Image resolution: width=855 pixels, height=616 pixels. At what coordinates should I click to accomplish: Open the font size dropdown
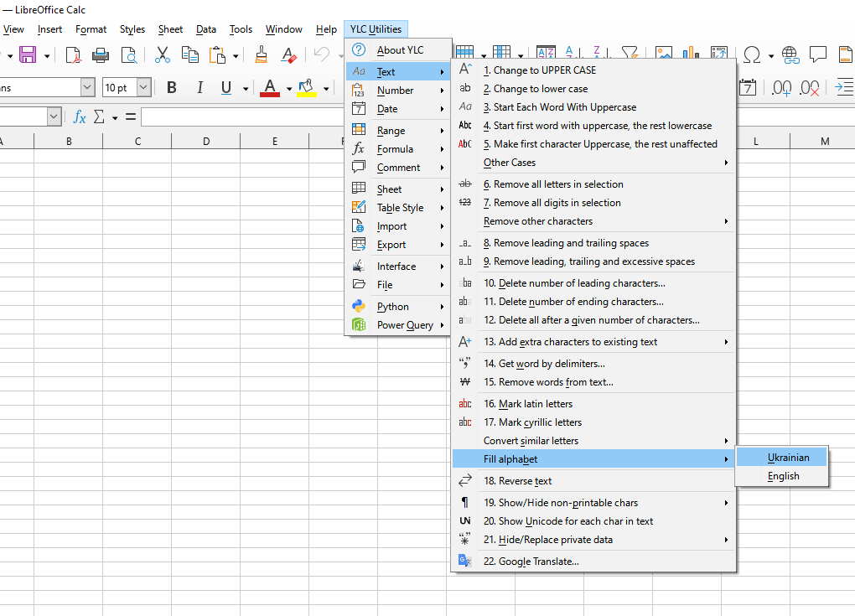pos(143,88)
